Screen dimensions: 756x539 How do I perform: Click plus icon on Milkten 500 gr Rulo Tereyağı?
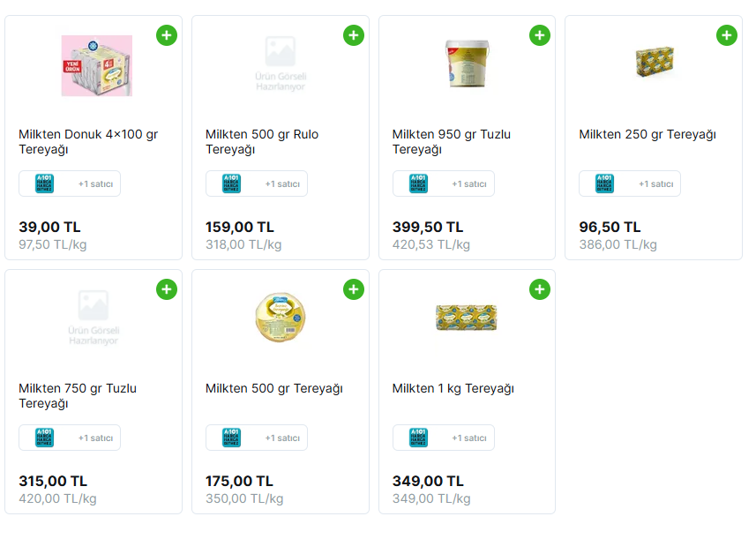(x=354, y=35)
